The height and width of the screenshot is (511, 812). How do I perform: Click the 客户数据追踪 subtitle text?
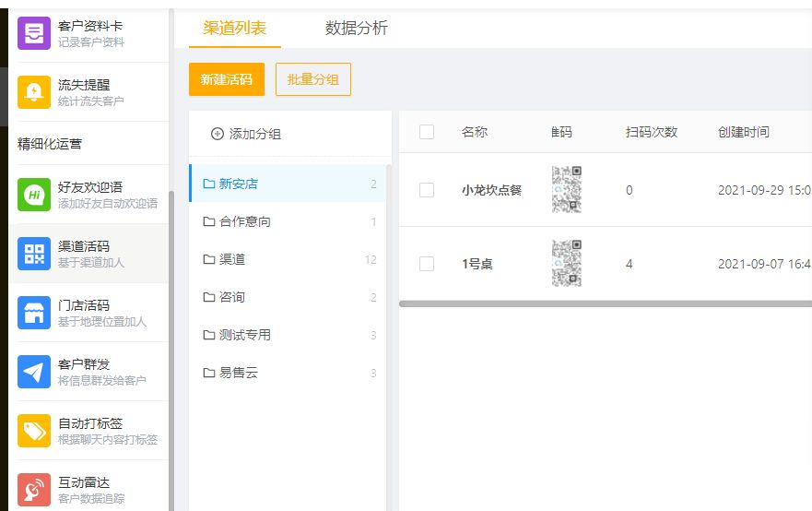point(91,499)
